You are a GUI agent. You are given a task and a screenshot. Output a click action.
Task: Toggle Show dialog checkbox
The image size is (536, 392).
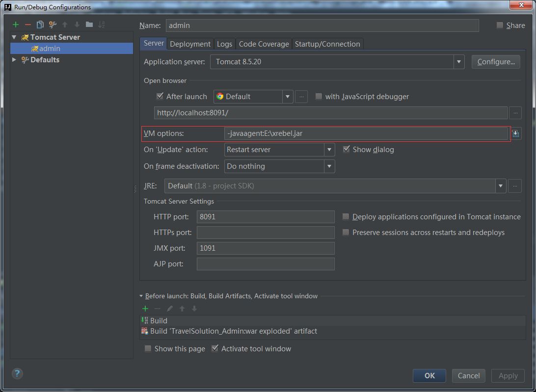click(346, 149)
